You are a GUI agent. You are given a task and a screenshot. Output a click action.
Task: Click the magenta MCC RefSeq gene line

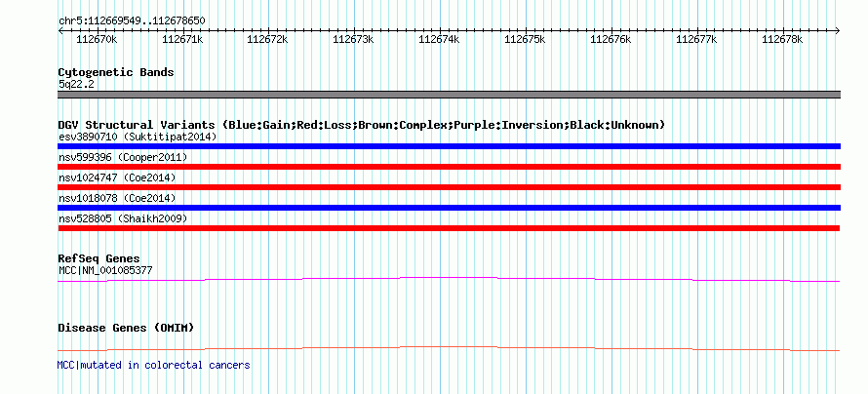449,278
